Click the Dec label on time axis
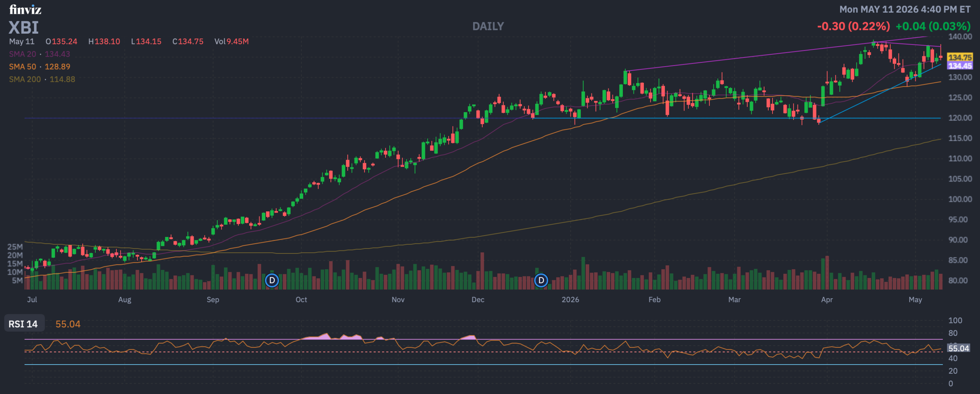This screenshot has height=394, width=980. [x=478, y=300]
